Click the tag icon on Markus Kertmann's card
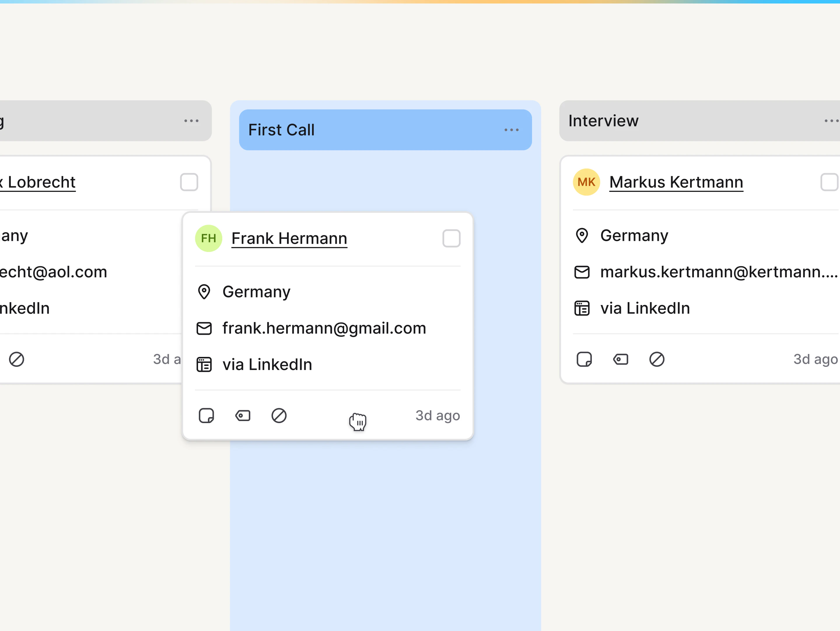The image size is (840, 631). coord(620,359)
